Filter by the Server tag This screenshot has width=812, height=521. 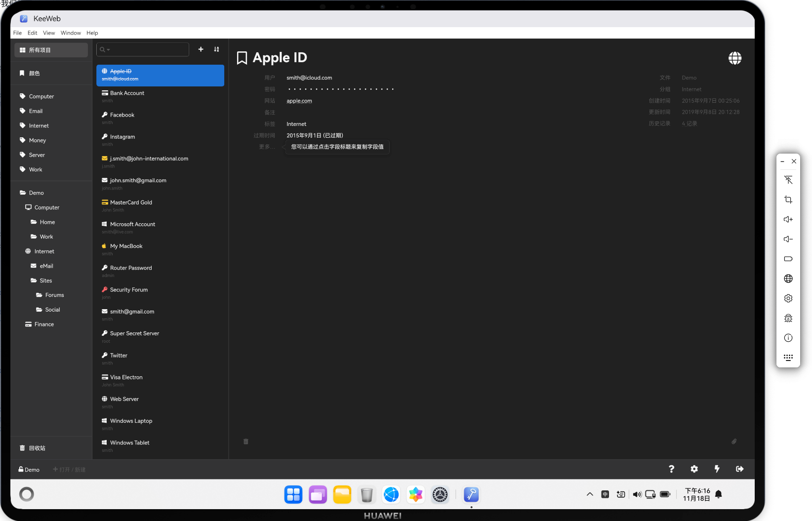pos(51,155)
